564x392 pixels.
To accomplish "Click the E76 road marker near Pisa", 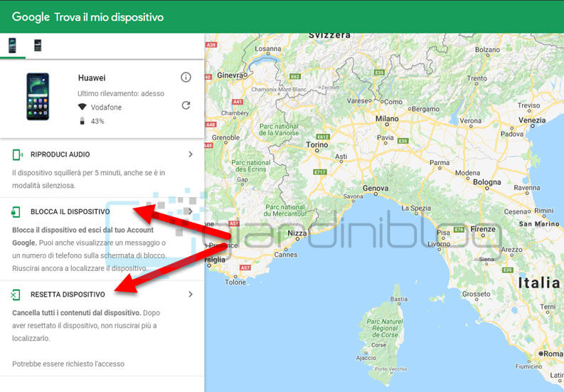I will (x=459, y=229).
